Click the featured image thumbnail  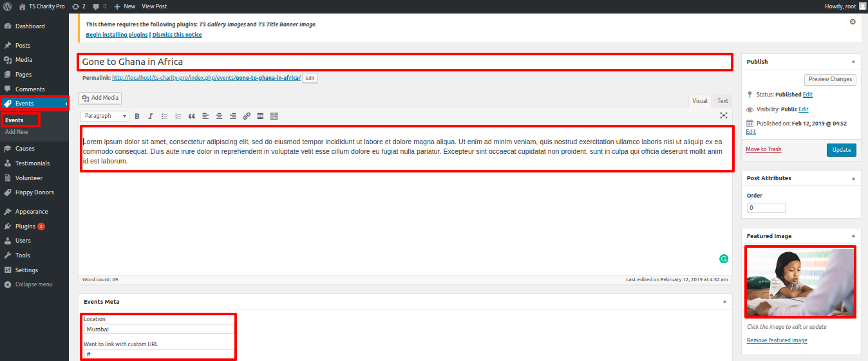coord(800,282)
